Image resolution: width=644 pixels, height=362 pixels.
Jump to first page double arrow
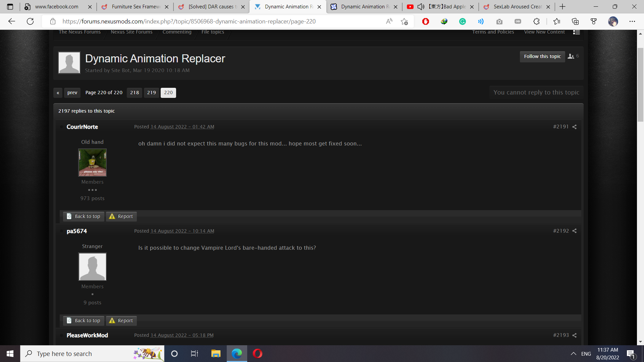pyautogui.click(x=58, y=93)
